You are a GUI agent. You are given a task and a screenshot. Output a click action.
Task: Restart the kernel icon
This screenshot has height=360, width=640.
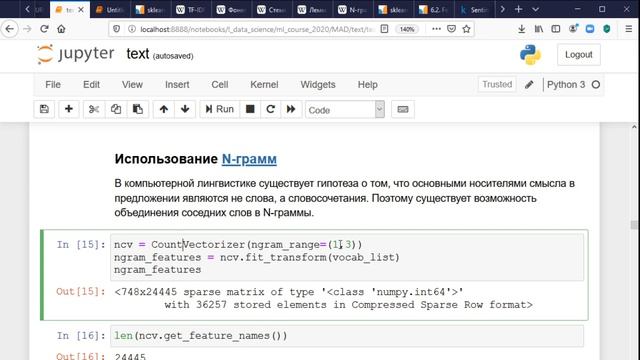click(x=271, y=109)
